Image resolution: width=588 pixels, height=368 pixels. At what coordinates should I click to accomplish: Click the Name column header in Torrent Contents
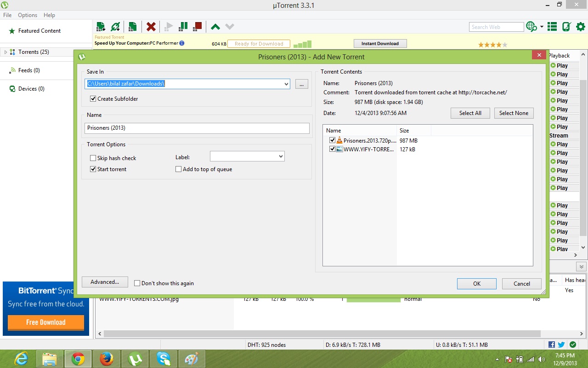pyautogui.click(x=360, y=131)
